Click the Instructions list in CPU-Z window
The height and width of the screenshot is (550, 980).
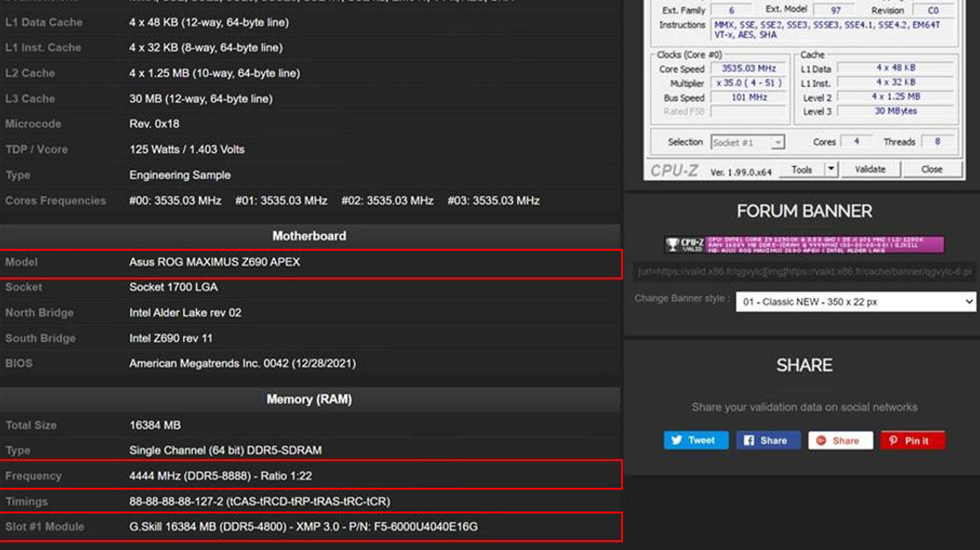833,30
